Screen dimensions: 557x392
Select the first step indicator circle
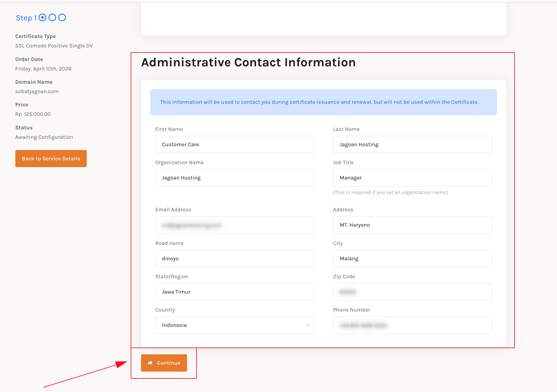[x=42, y=18]
